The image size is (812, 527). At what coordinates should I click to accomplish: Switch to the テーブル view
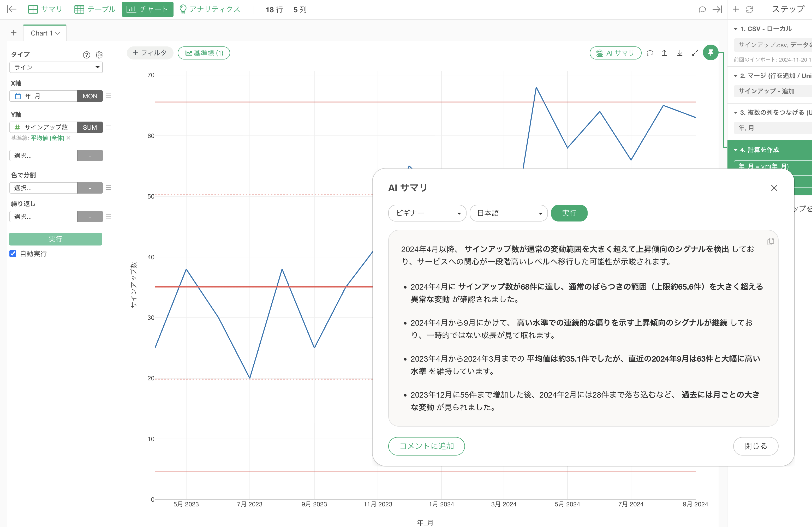click(95, 9)
